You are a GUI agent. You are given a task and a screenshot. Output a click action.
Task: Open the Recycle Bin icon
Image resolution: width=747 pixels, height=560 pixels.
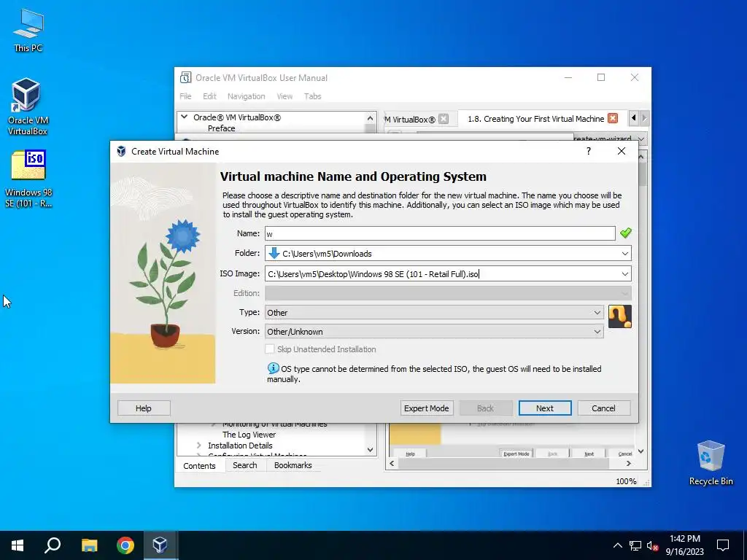click(x=711, y=463)
